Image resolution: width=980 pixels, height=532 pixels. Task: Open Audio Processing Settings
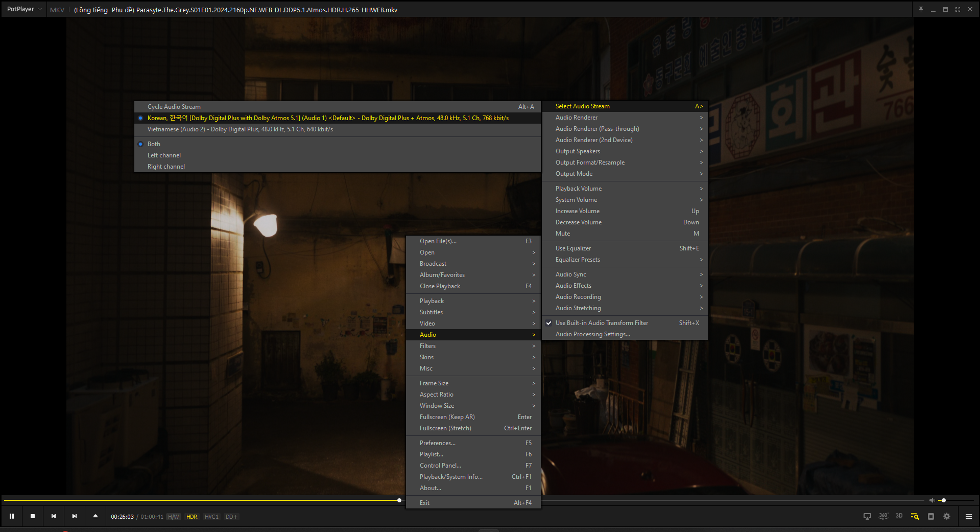click(x=625, y=334)
